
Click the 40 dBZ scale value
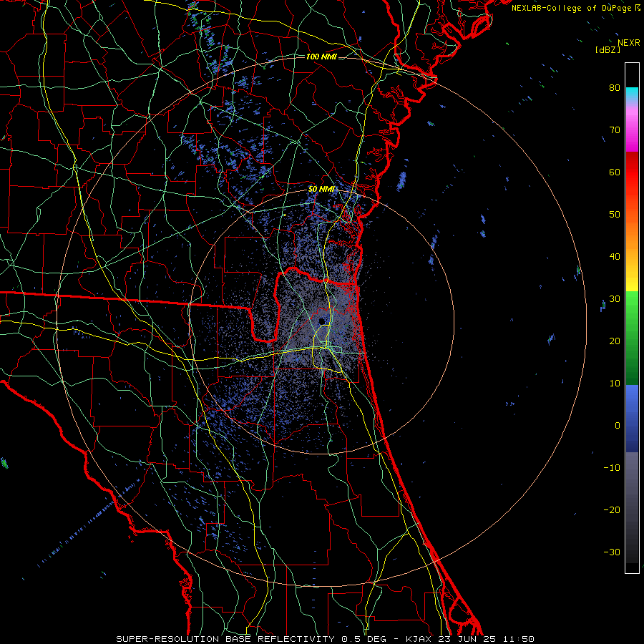coord(615,257)
